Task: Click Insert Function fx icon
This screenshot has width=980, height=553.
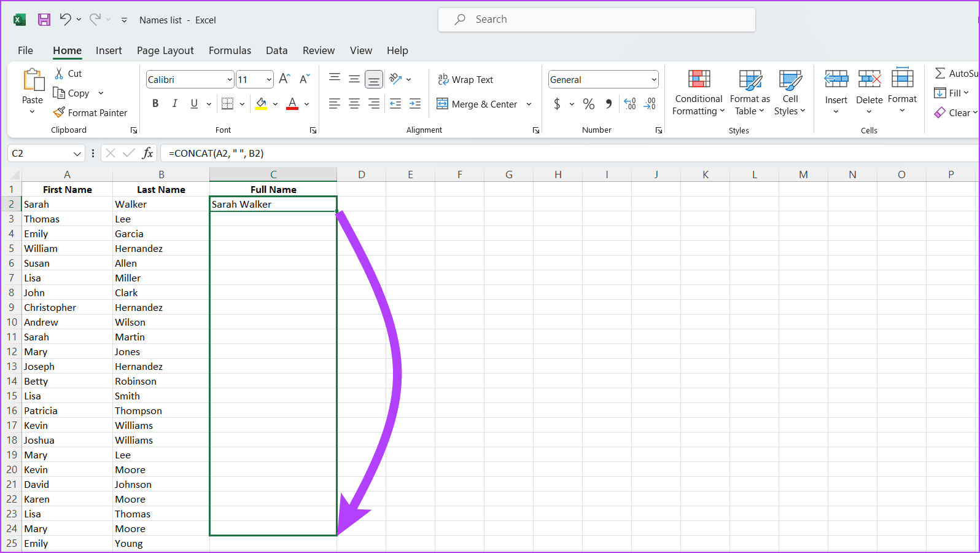Action: (x=147, y=153)
